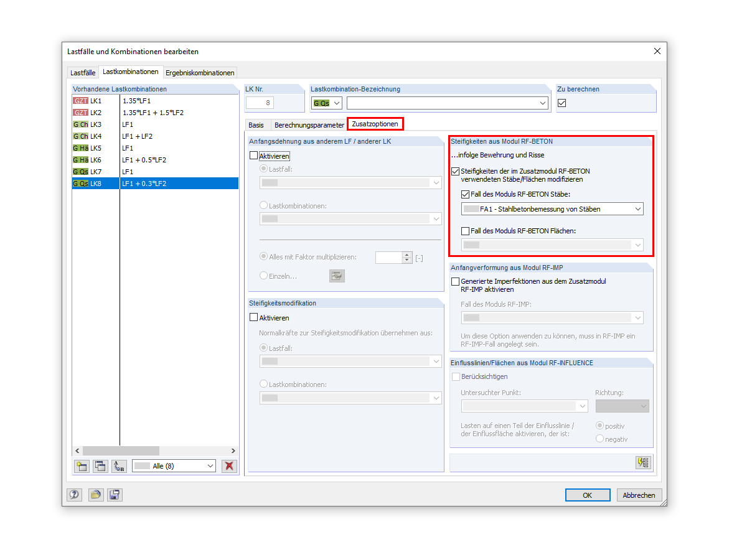Click the Einzeln edit icon button
This screenshot has width=747, height=560.
click(337, 276)
